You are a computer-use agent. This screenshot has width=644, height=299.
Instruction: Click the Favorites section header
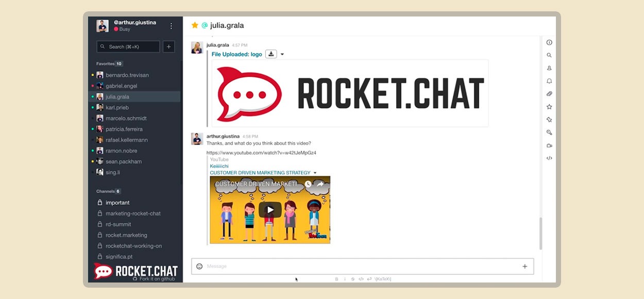click(x=109, y=64)
